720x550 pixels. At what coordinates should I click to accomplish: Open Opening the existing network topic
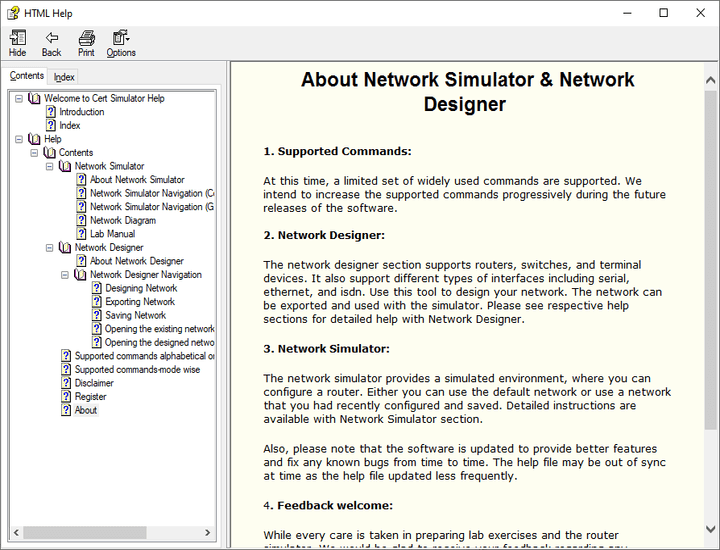pyautogui.click(x=159, y=329)
